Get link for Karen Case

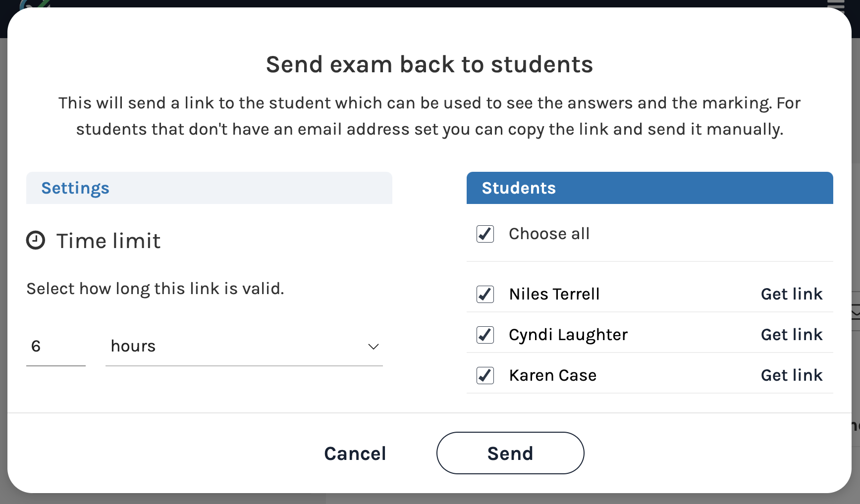tap(791, 375)
